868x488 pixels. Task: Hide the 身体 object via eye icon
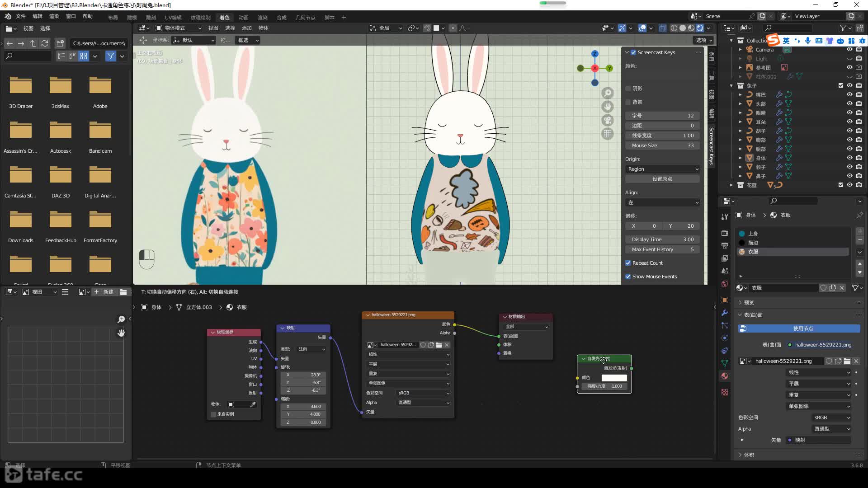coord(849,158)
